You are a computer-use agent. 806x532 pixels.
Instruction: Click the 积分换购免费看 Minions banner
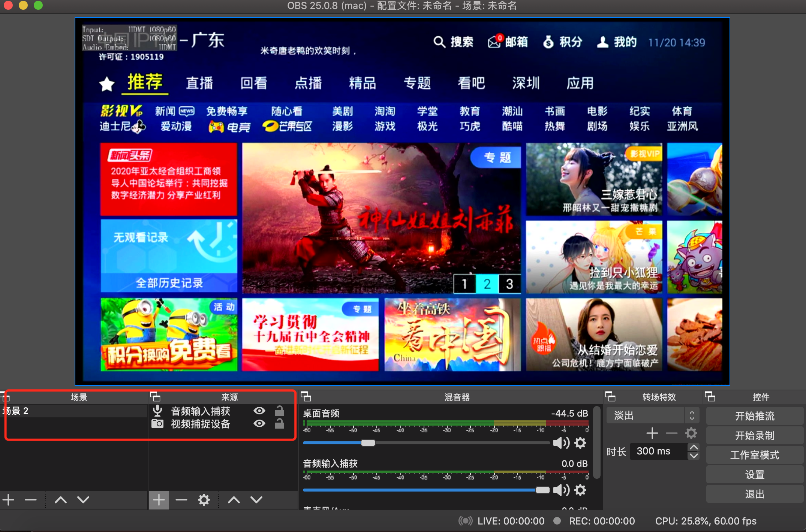[169, 335]
